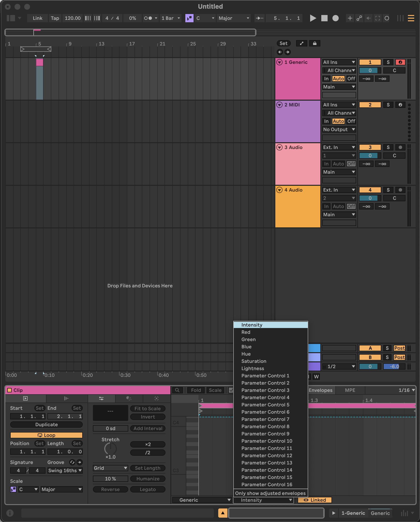Click the Arrangement Record button
420x522 pixels.
336,18
